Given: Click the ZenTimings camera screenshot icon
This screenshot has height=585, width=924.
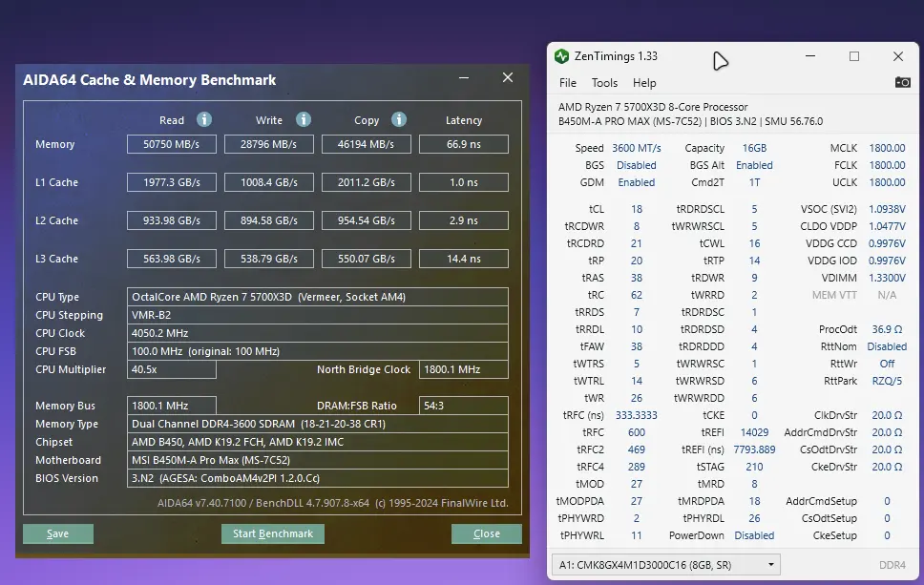Looking at the screenshot, I should (x=902, y=82).
